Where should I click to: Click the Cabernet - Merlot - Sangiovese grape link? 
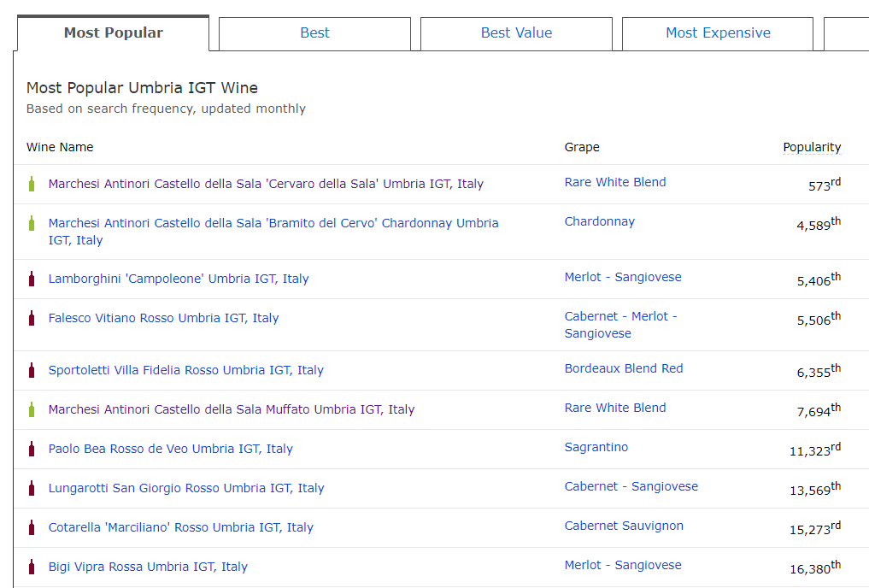[x=620, y=325]
